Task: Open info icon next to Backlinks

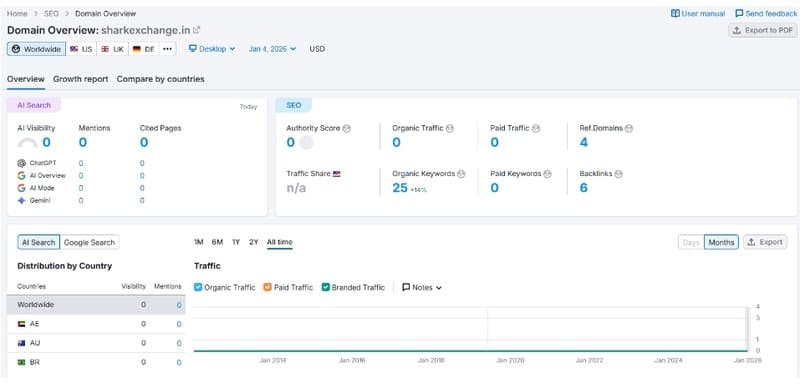Action: [x=618, y=174]
